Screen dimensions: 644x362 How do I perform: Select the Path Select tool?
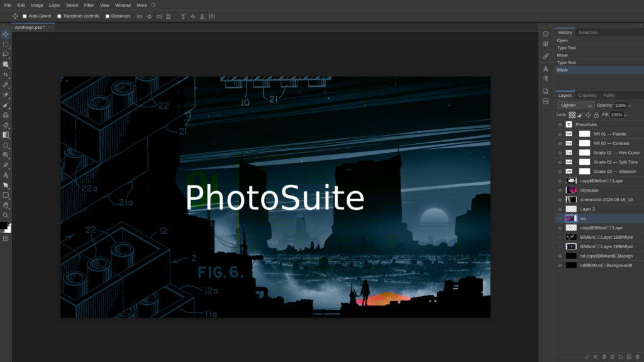(x=6, y=185)
